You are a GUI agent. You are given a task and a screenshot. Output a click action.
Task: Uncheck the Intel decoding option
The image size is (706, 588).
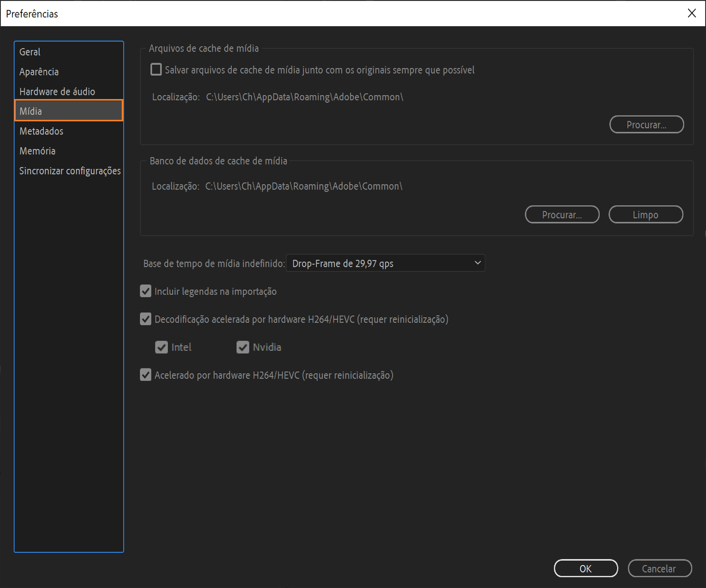point(162,347)
